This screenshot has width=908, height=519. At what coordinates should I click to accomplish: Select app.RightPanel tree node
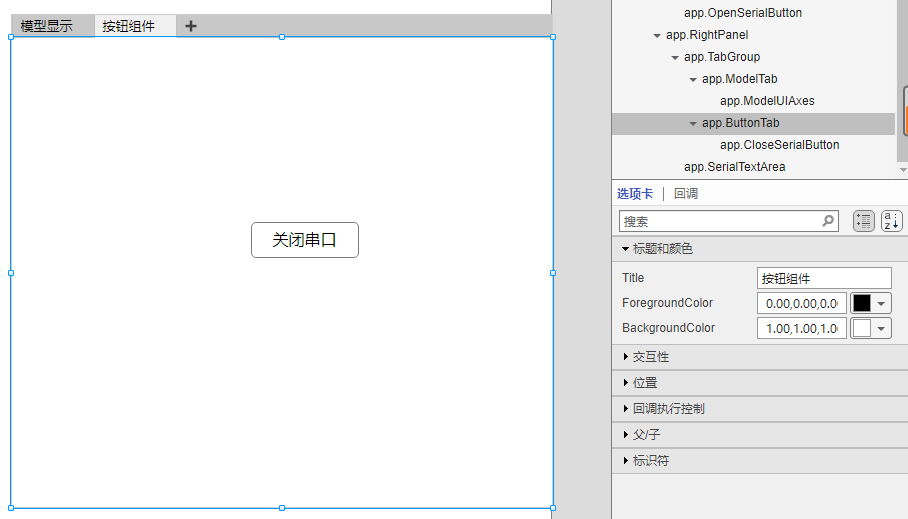[706, 35]
